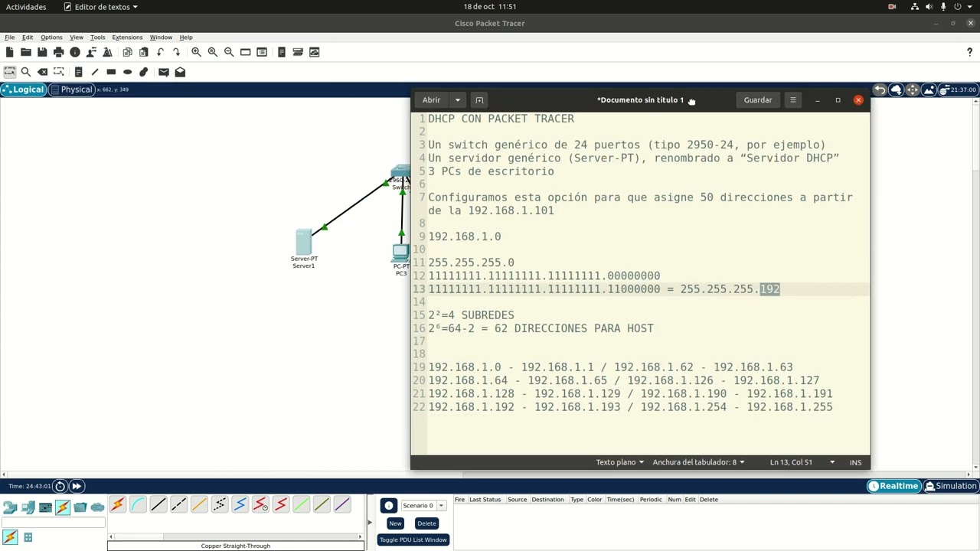Expand the Abrir recent files arrow
This screenshot has height=551, width=980.
click(x=457, y=100)
